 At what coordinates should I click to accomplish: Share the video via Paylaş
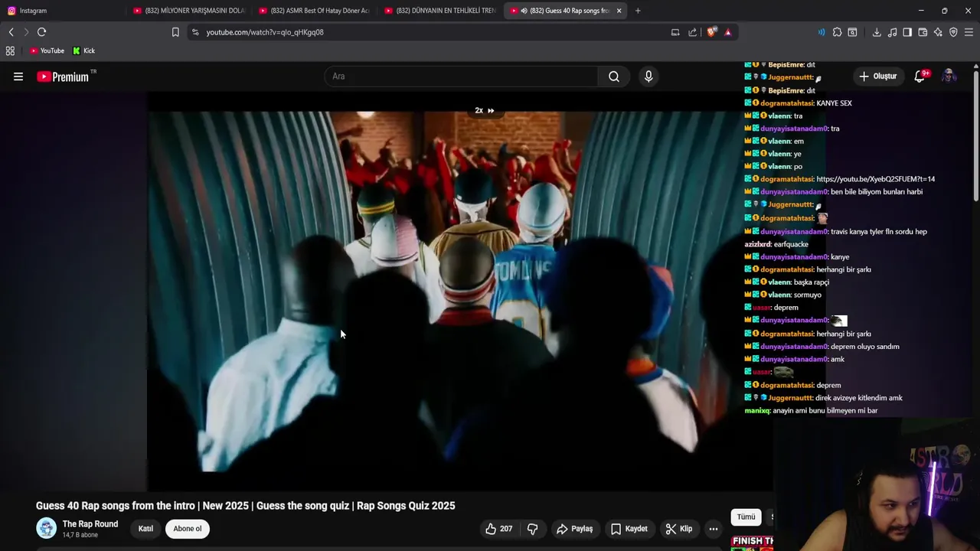pyautogui.click(x=575, y=529)
